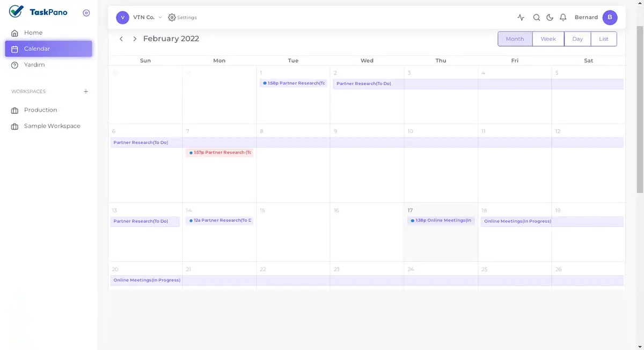
Task: Switch to Week view
Action: 548,39
